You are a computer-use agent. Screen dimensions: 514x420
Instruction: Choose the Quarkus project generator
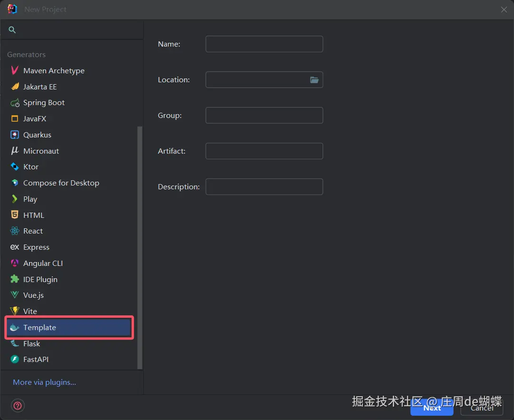(69, 135)
